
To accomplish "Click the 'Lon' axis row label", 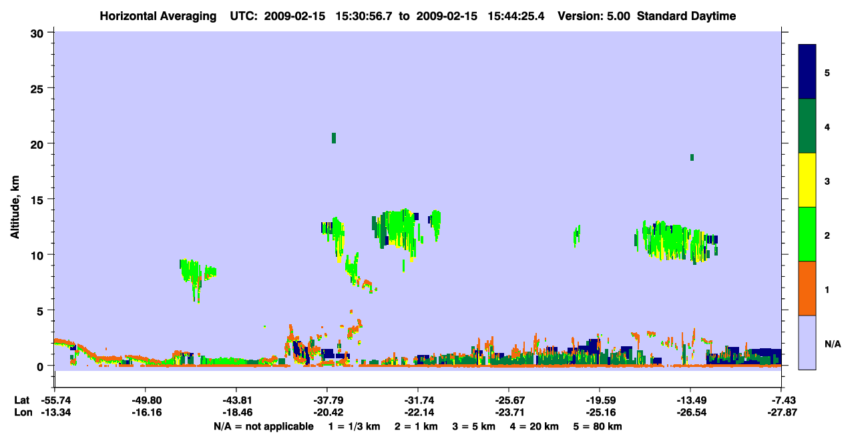I will pyautogui.click(x=22, y=413).
